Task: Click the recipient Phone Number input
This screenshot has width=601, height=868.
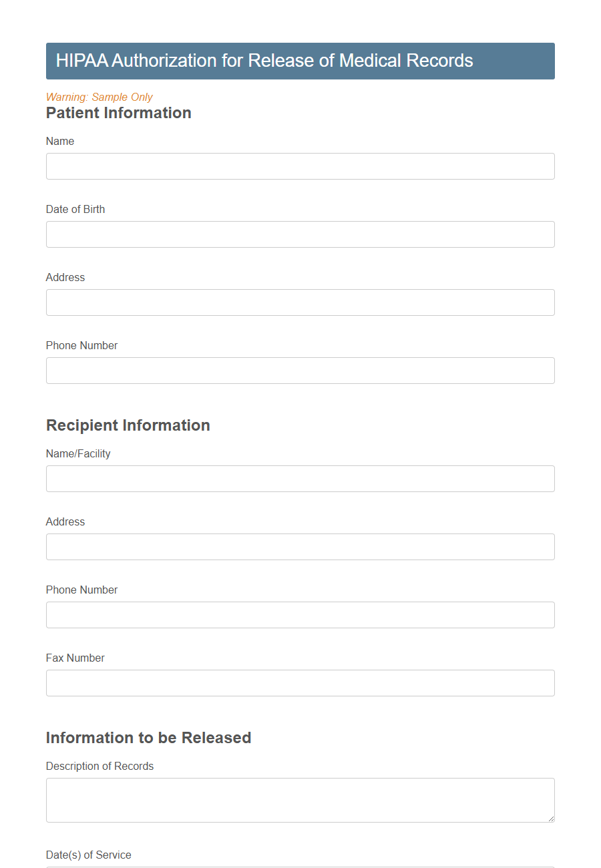Action: click(300, 614)
